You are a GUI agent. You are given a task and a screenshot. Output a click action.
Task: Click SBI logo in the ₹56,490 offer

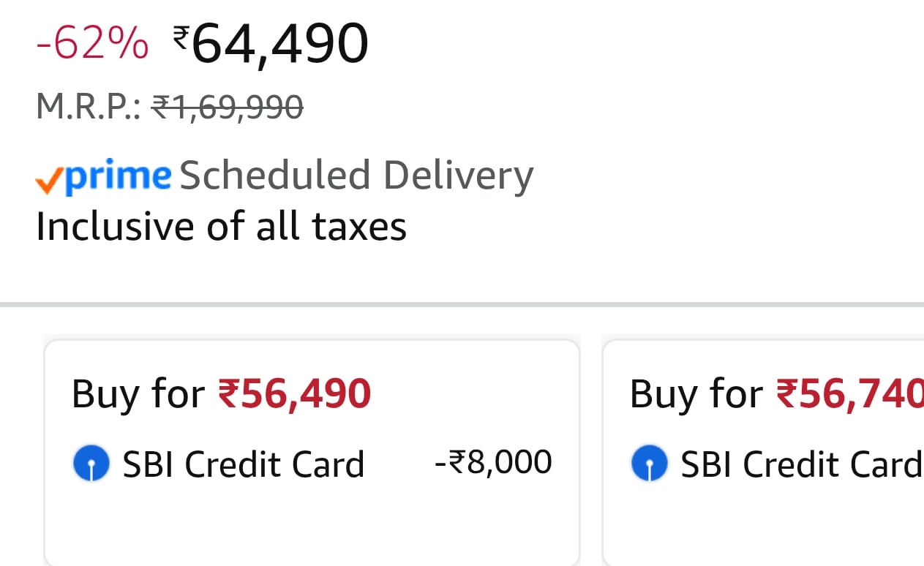click(91, 464)
